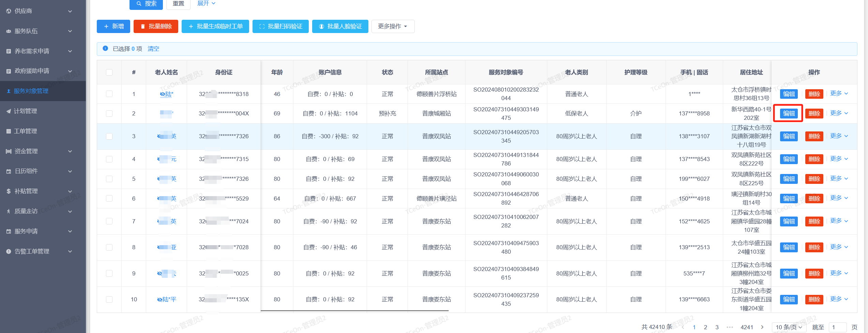Click the 供应商 globe icon in sidebar
The width and height of the screenshot is (868, 333).
(x=9, y=11)
